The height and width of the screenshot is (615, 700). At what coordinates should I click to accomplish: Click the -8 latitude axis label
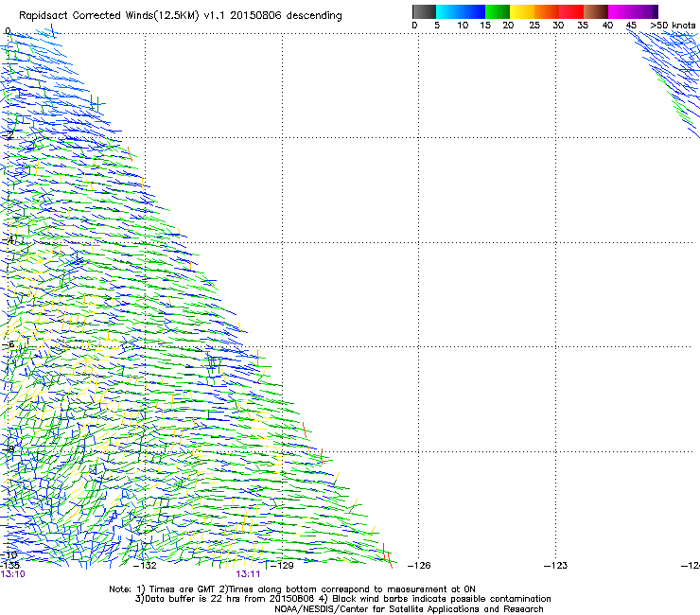coord(8,448)
